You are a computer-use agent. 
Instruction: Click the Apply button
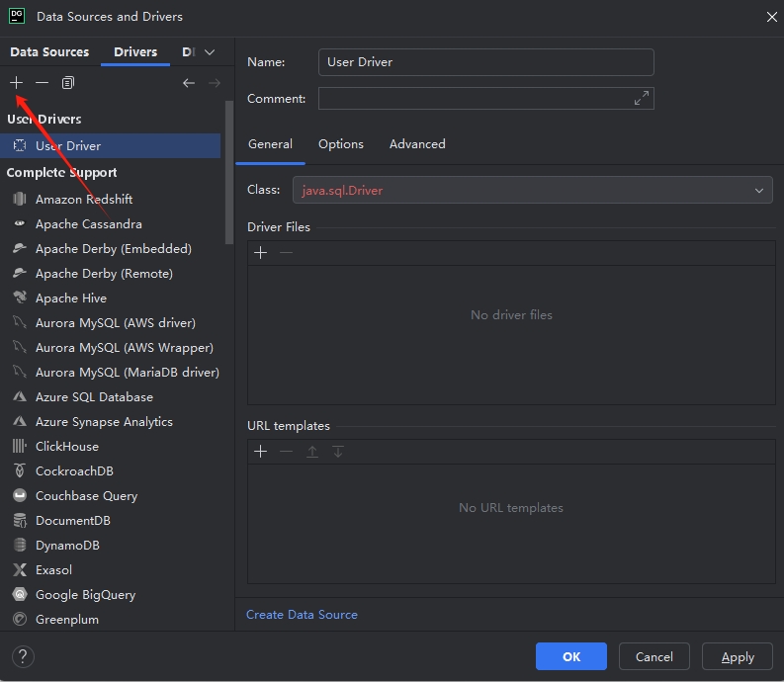click(738, 656)
